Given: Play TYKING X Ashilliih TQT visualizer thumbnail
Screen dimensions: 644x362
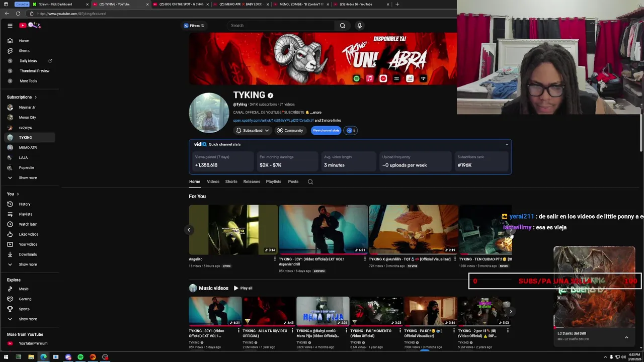Looking at the screenshot, I should [x=413, y=229].
